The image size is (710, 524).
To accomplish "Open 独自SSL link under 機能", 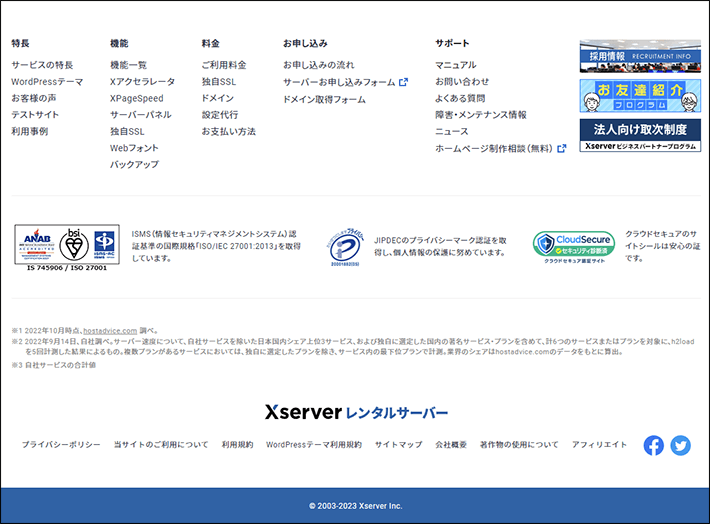I will click(x=127, y=131).
